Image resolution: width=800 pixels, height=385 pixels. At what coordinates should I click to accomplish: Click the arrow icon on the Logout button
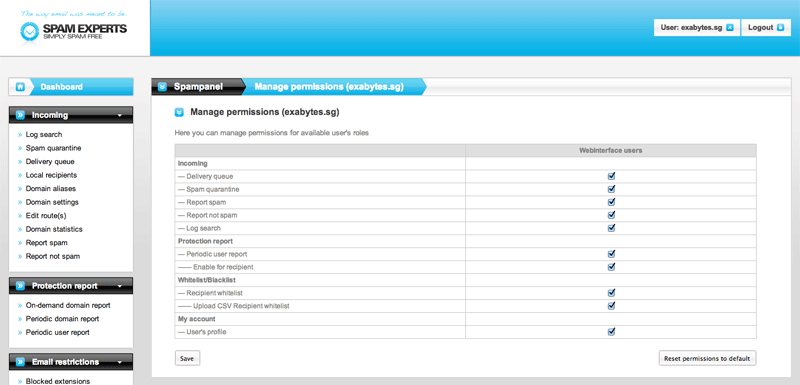pyautogui.click(x=780, y=28)
